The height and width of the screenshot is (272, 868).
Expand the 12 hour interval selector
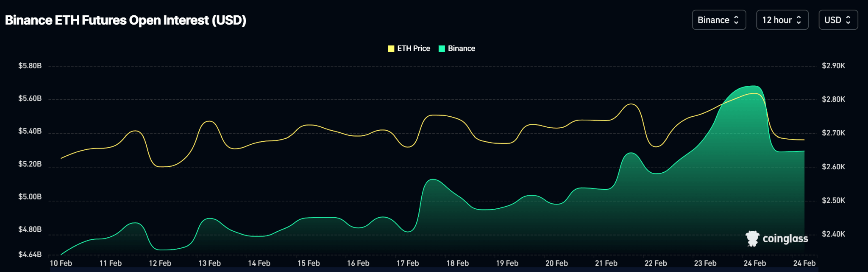click(782, 20)
